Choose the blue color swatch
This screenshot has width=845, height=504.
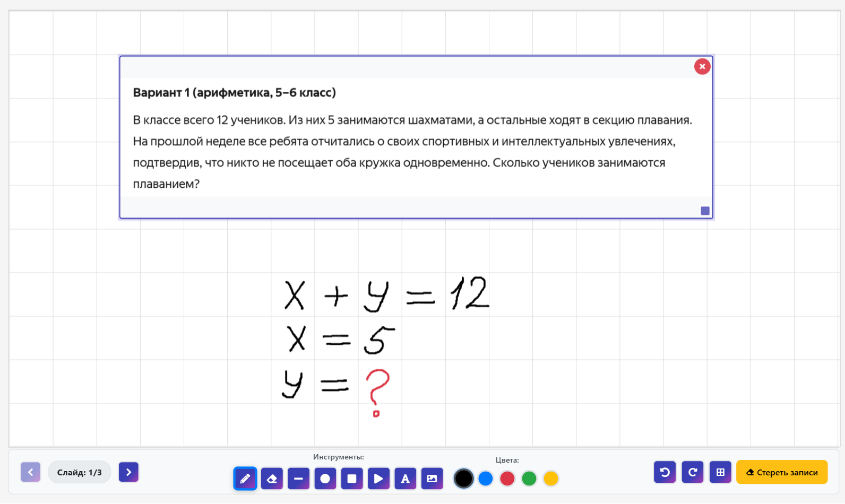(486, 479)
